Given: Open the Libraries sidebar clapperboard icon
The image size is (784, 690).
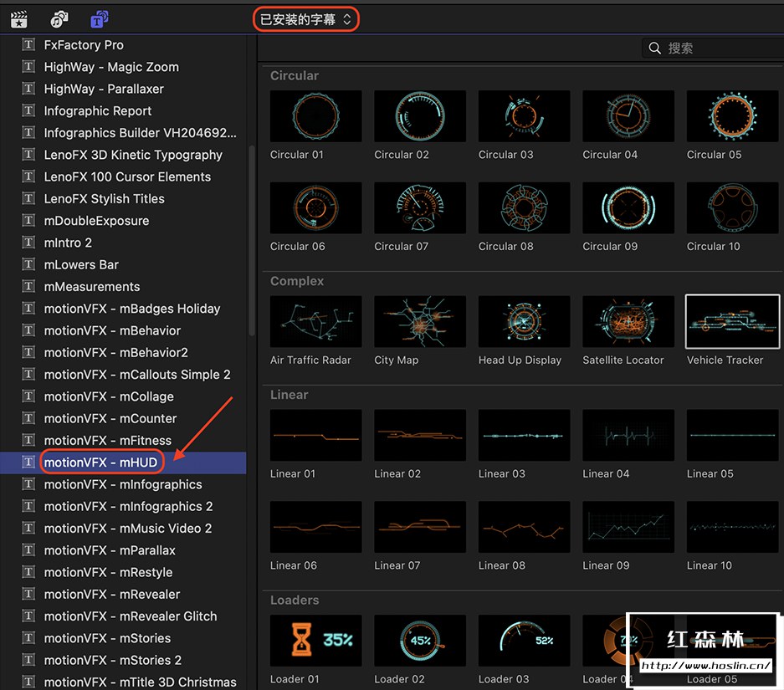Looking at the screenshot, I should (19, 19).
